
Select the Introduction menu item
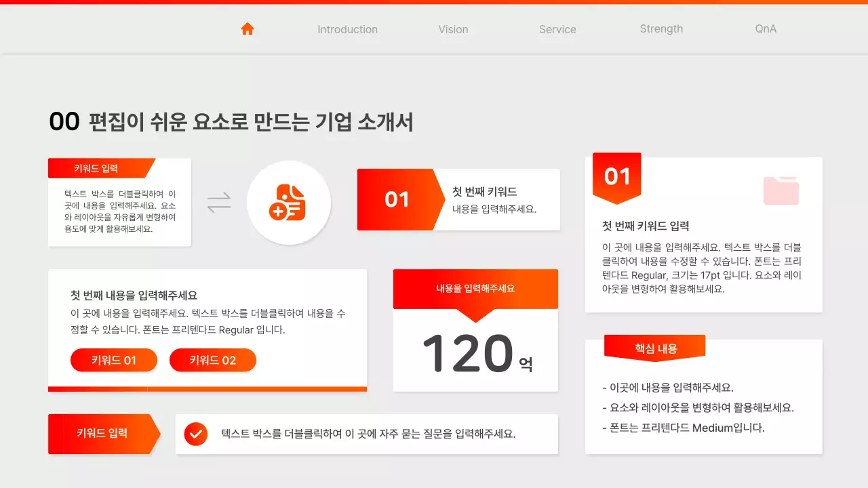pos(347,29)
